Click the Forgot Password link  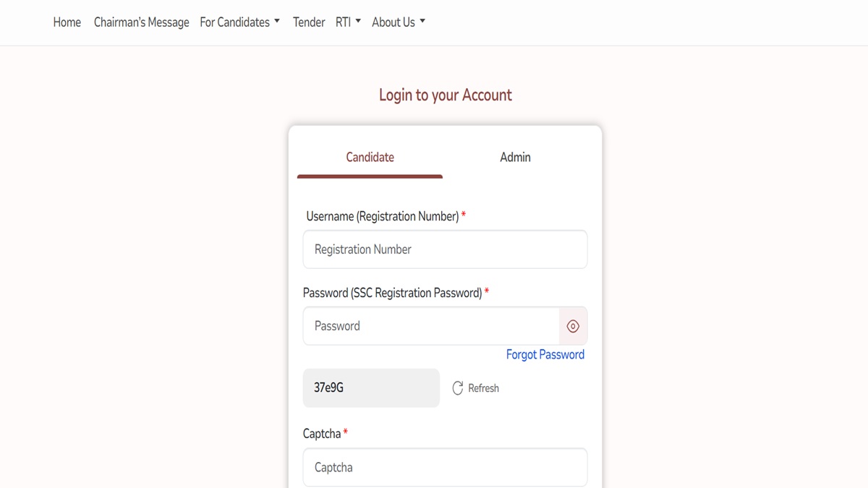pos(545,354)
